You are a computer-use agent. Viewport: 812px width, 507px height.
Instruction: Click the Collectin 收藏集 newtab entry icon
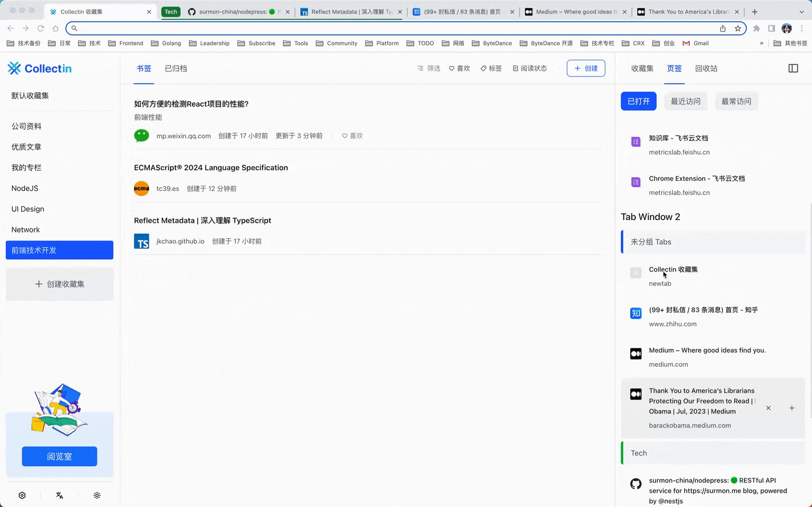tap(636, 273)
